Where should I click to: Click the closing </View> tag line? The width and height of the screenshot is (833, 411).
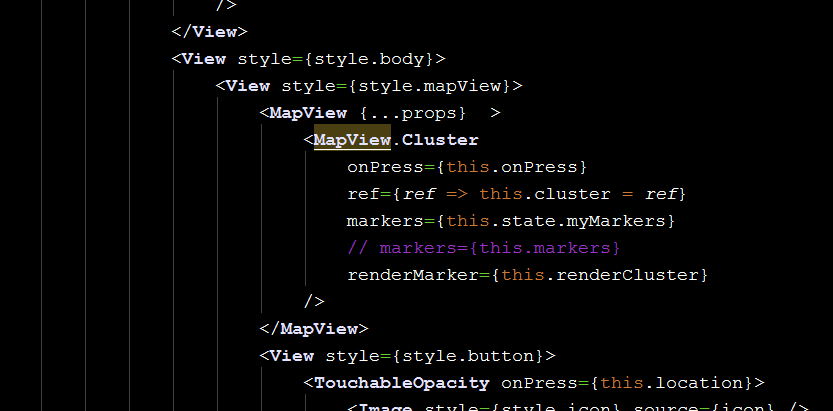[209, 32]
